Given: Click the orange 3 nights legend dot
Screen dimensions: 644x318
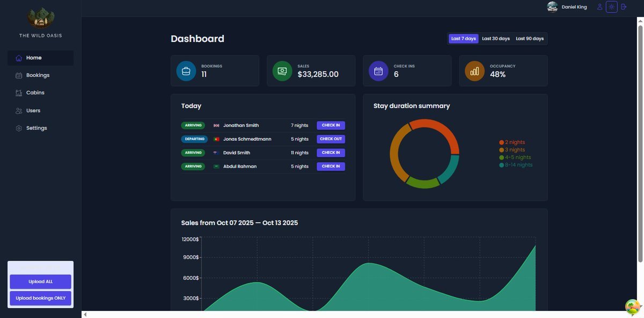Looking at the screenshot, I should point(502,150).
